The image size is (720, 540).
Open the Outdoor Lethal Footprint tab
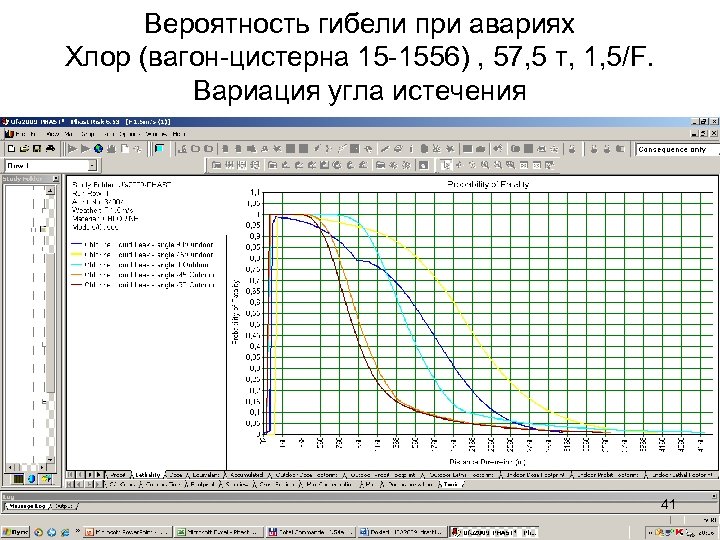click(461, 475)
